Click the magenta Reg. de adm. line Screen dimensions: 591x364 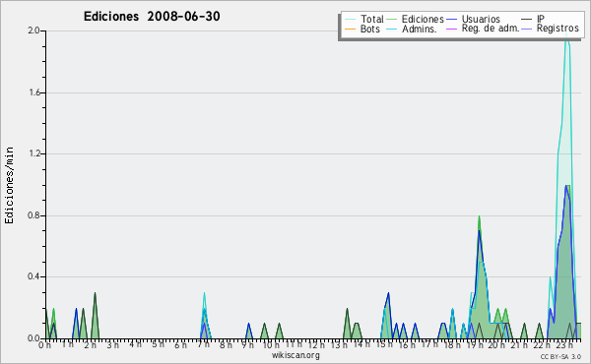pos(451,29)
